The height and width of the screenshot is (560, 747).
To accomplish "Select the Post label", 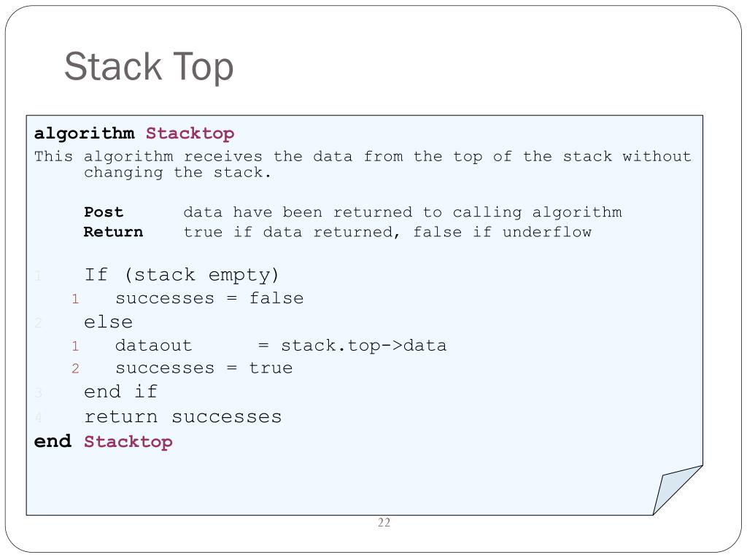I will 104,212.
